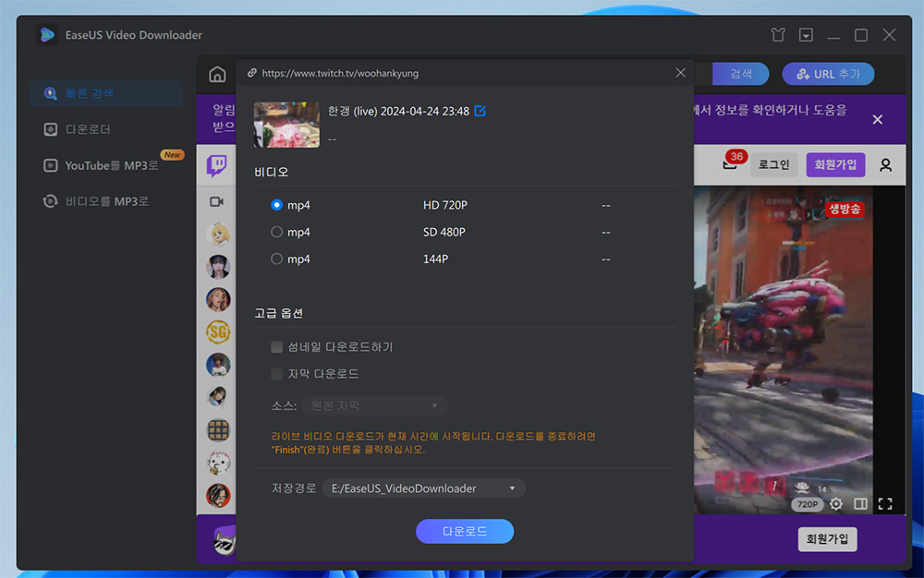Open the title bar dropdown menu icon
The image size is (924, 578).
click(x=806, y=35)
